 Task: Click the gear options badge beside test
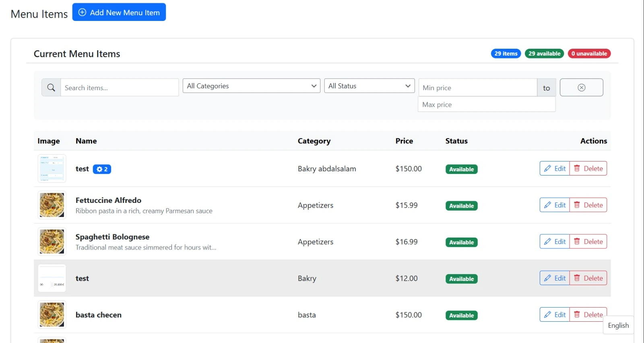tap(102, 169)
